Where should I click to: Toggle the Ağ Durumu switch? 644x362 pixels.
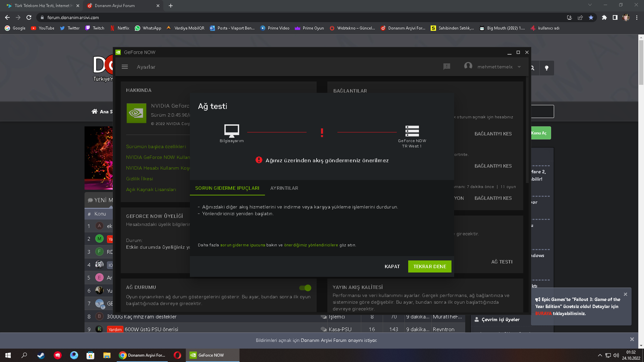tap(305, 288)
